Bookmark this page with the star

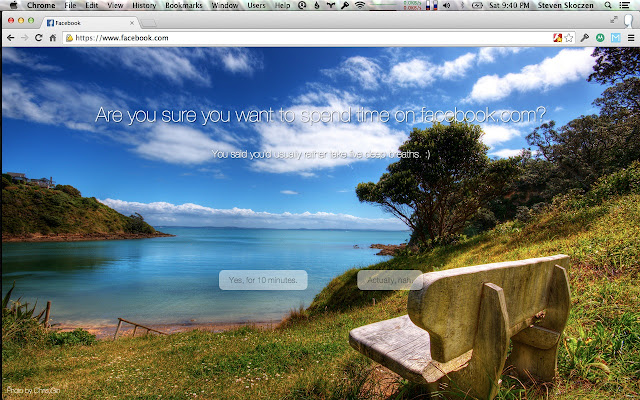coord(569,38)
